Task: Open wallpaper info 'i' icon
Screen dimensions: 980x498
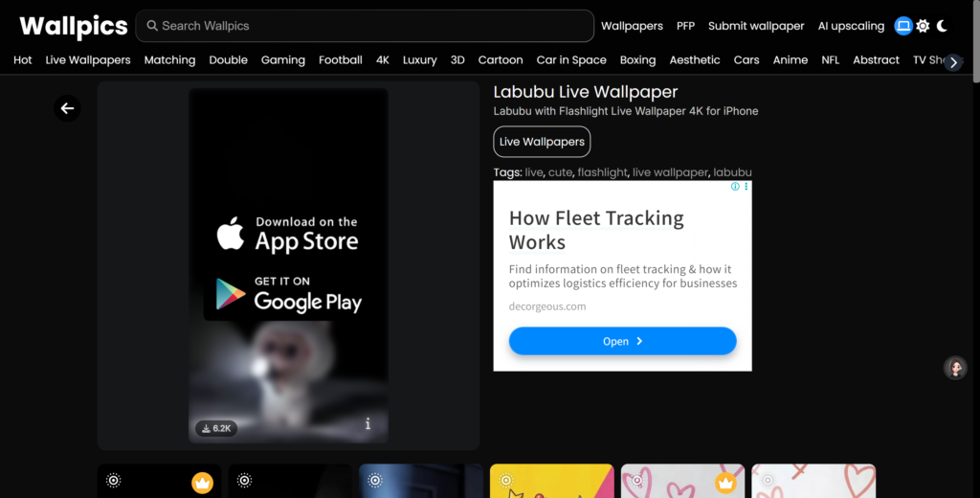Action: (x=367, y=423)
